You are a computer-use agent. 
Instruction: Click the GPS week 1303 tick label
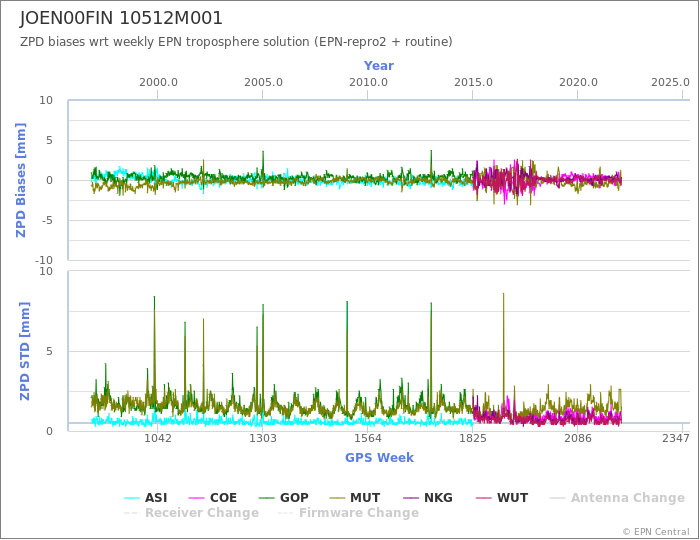(262, 438)
